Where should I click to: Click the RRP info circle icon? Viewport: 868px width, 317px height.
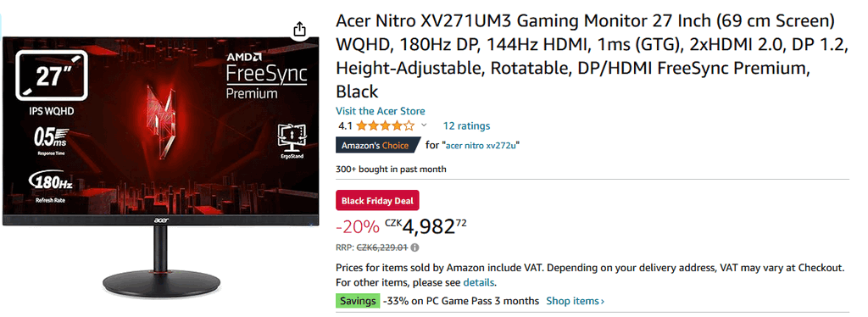(415, 247)
